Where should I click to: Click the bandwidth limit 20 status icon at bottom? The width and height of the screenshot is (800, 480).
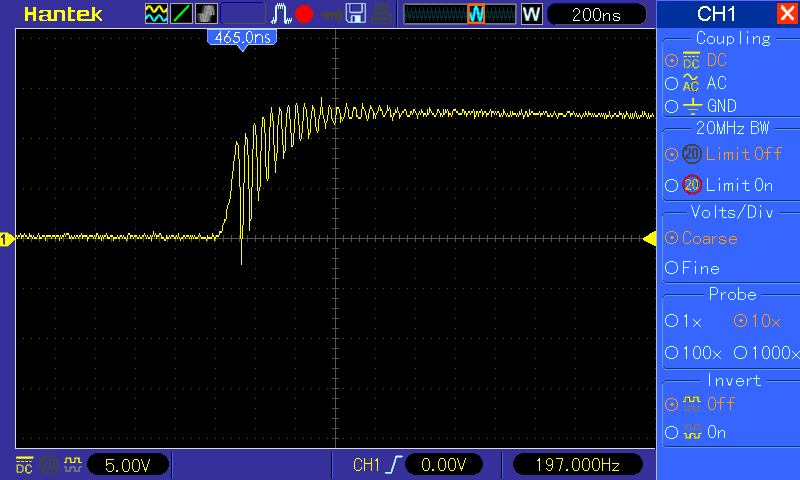click(x=49, y=465)
